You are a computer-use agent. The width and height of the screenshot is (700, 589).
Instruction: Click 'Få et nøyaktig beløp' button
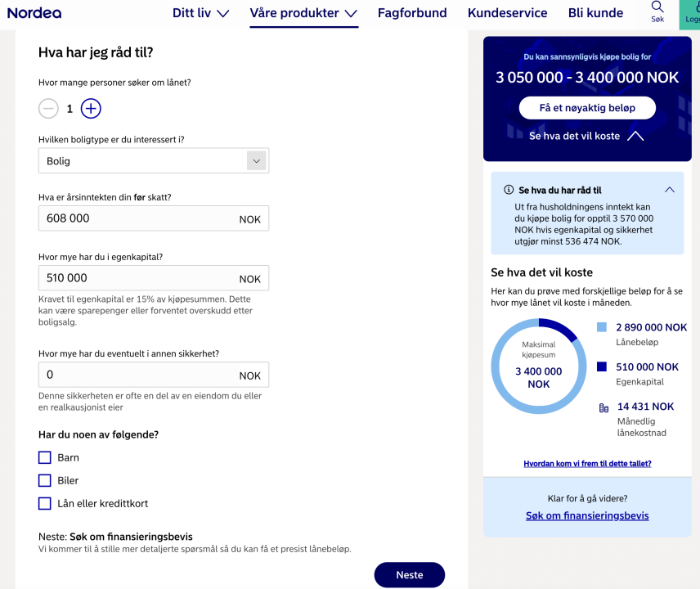587,108
